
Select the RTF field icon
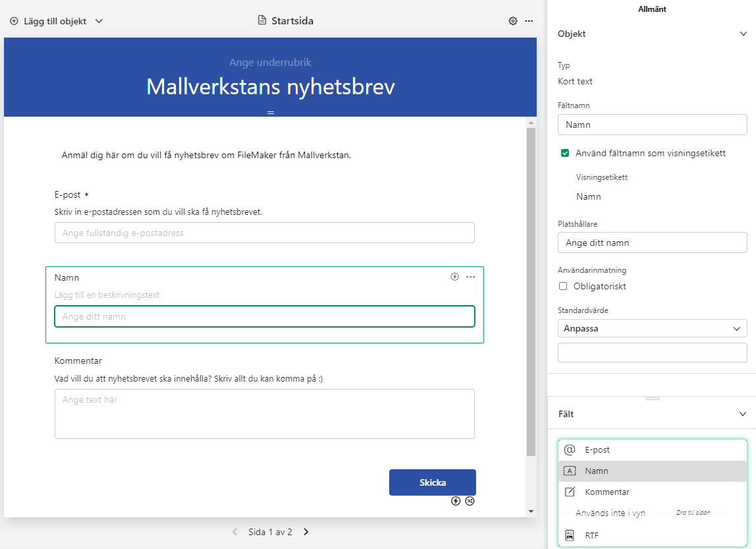tap(570, 535)
